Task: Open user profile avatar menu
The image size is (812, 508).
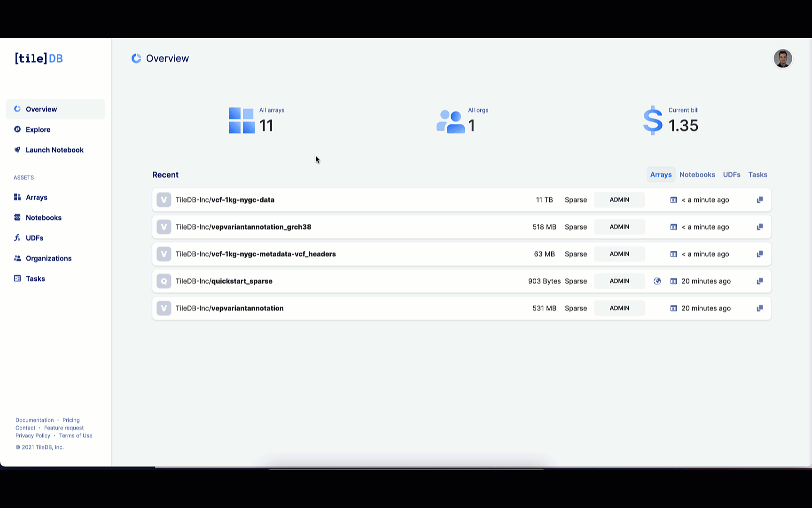Action: pos(782,58)
